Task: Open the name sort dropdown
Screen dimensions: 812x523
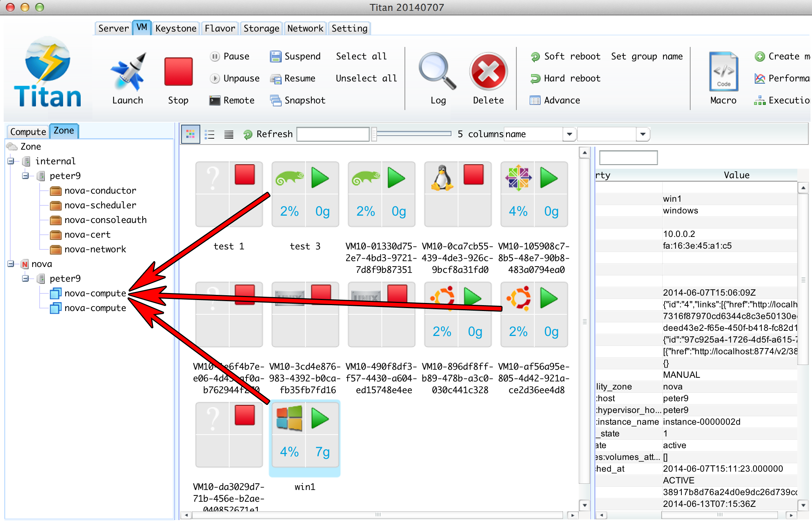Action: tap(569, 134)
